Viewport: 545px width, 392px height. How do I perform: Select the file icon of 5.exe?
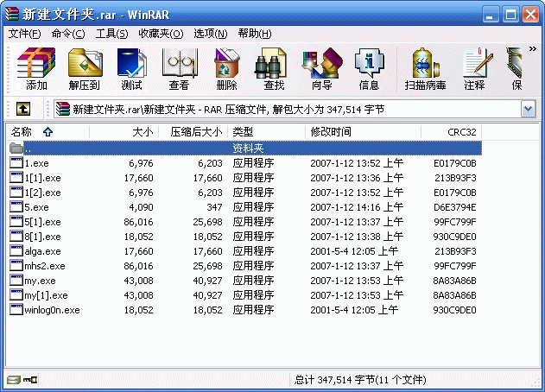point(16,206)
